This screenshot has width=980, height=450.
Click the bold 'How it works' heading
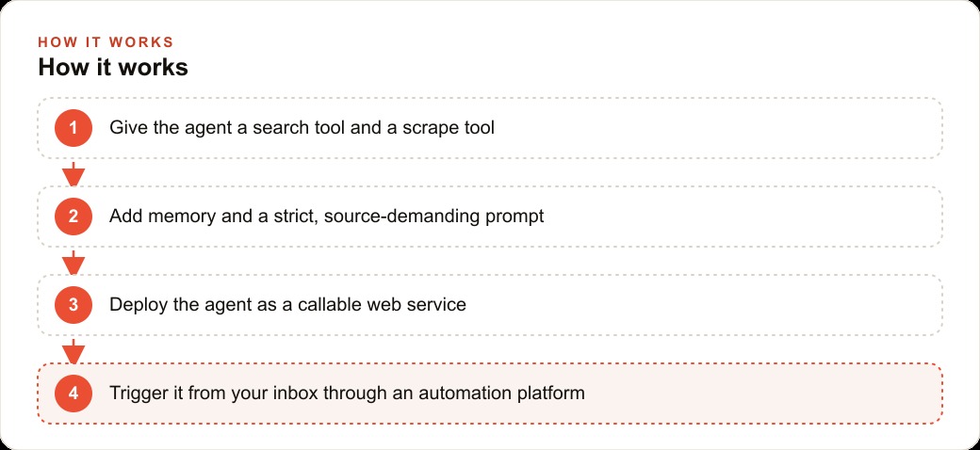coord(113,68)
